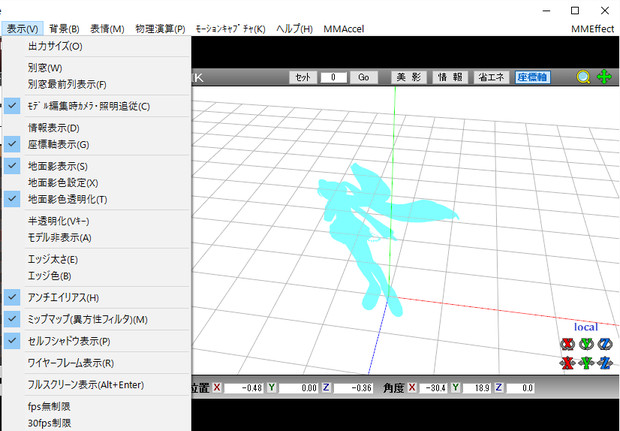The image size is (620, 431).
Task: Open the MMAccel menu
Action: 344,29
